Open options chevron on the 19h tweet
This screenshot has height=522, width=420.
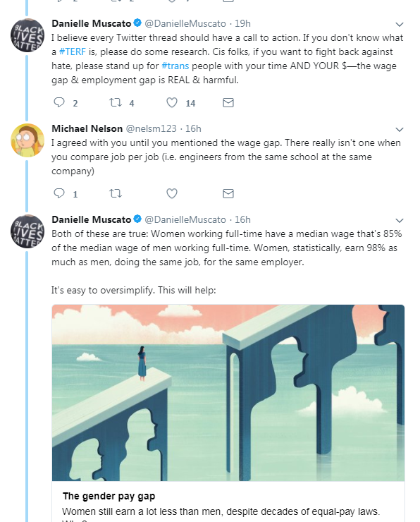400,24
